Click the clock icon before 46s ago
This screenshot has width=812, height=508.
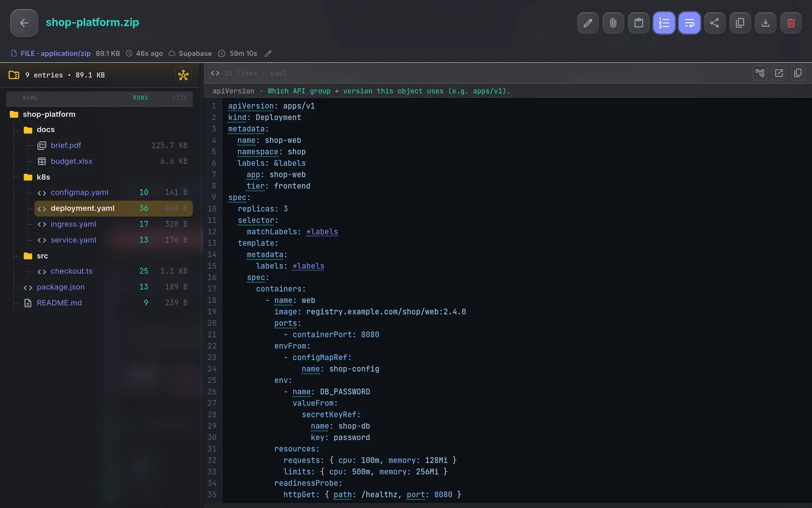pyautogui.click(x=129, y=53)
